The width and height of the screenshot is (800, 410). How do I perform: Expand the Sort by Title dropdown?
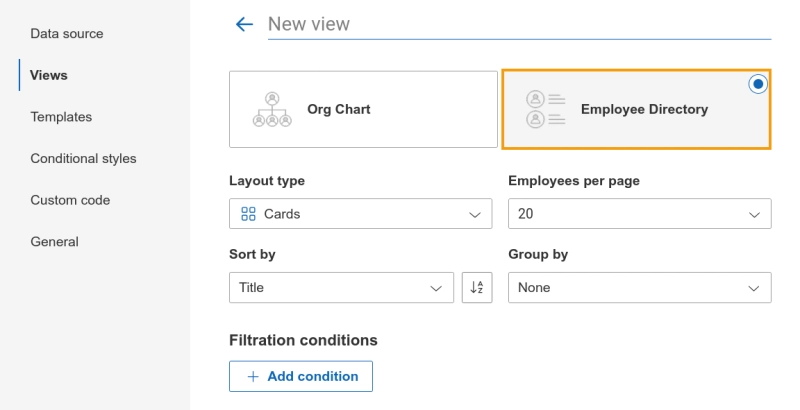341,288
